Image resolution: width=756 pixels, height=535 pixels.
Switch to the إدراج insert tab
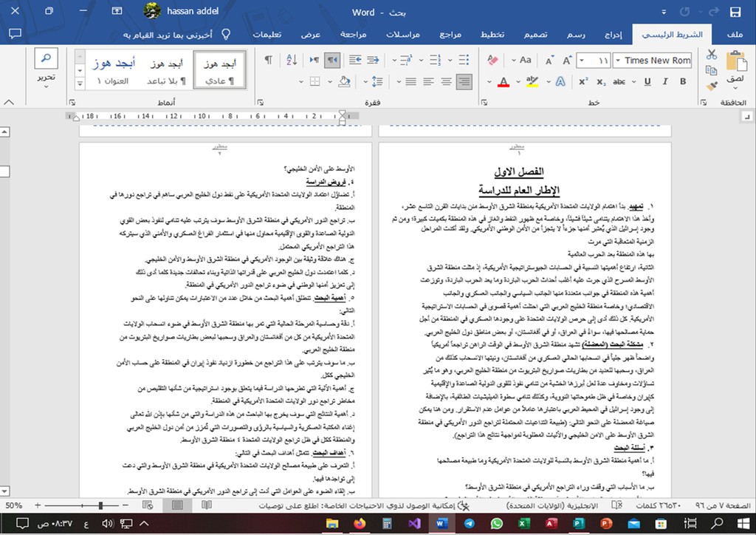[x=614, y=35]
